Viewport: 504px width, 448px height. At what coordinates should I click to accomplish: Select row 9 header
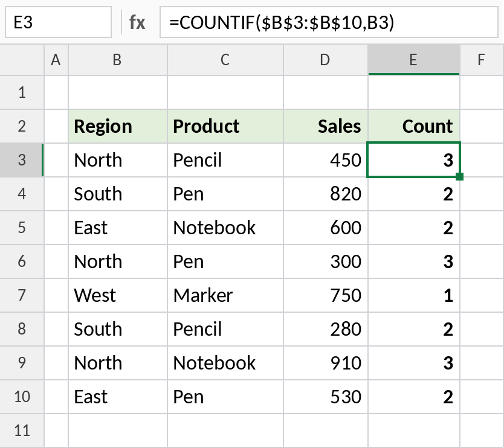pos(22,363)
